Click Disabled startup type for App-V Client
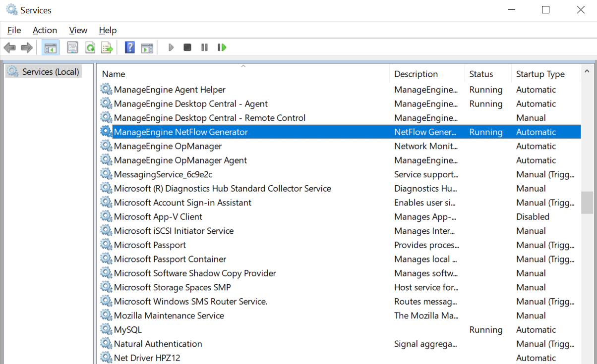597x364 pixels. pos(533,216)
